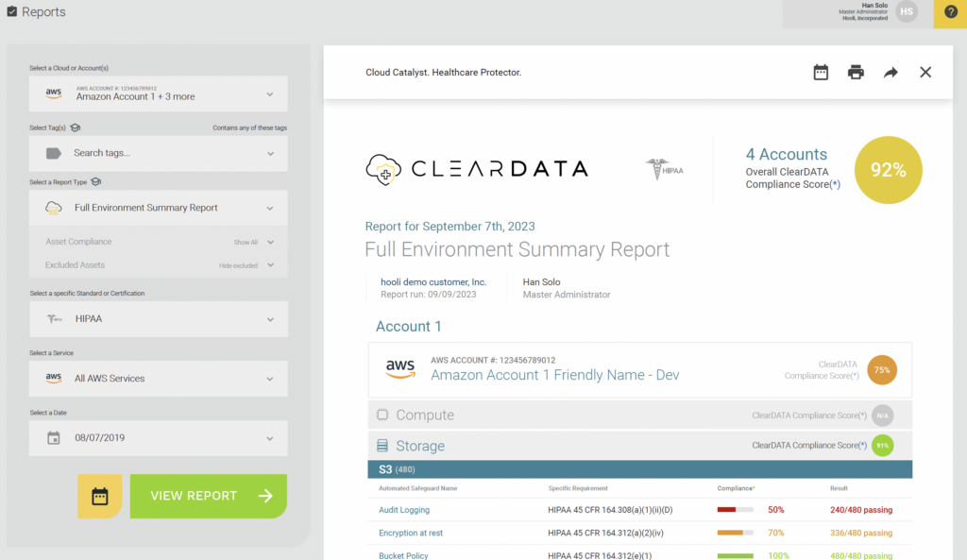This screenshot has width=967, height=560.
Task: Open hooli demo customer, Inc. link
Action: (x=433, y=281)
